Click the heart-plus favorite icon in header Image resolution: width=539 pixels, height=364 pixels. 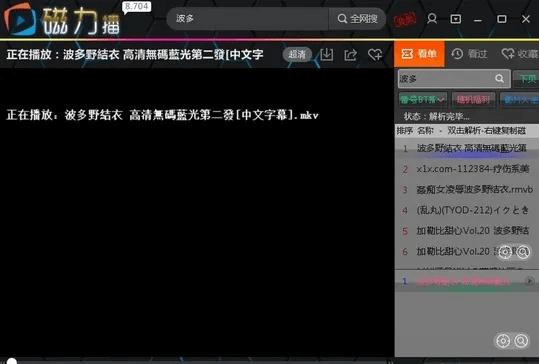click(375, 54)
